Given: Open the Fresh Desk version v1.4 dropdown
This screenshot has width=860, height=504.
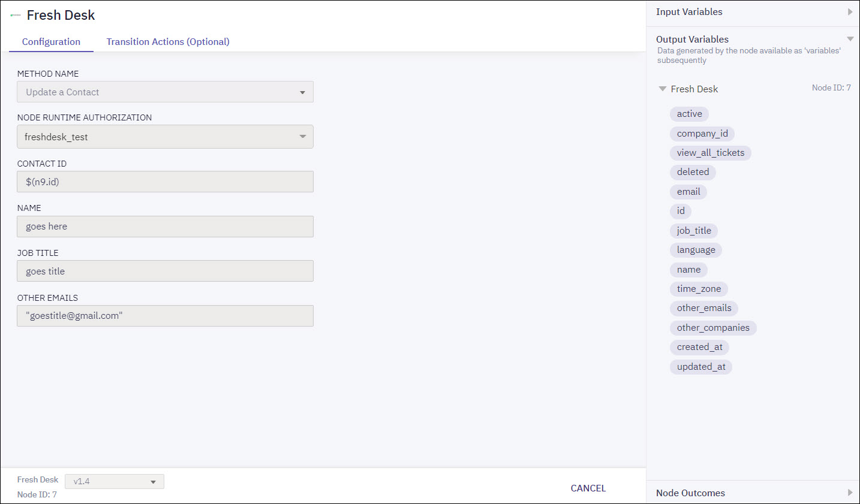Looking at the screenshot, I should [115, 481].
